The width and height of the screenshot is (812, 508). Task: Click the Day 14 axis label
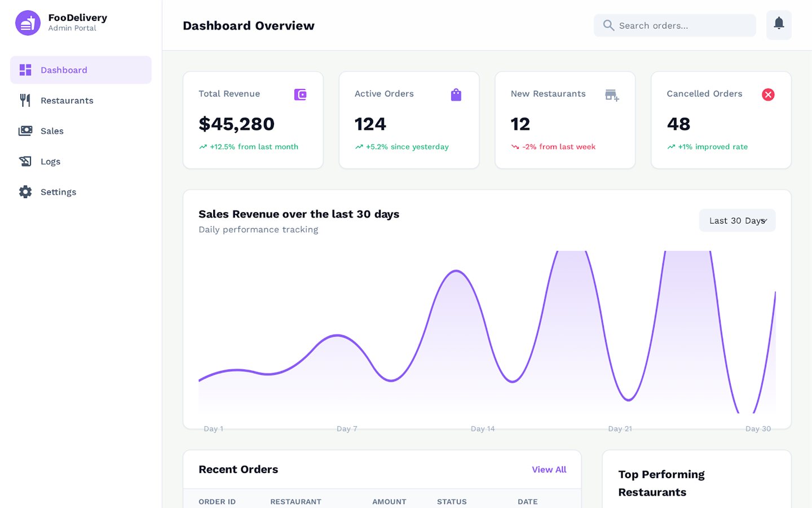[483, 429]
